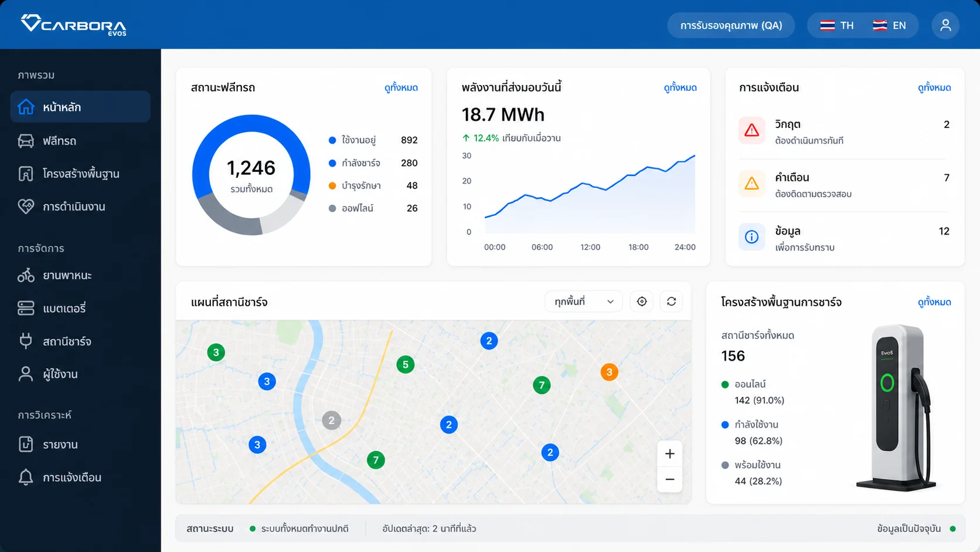Viewport: 980px width, 552px height.
Task: Click the วิกฤต critical alert triangle icon
Action: pos(751,131)
